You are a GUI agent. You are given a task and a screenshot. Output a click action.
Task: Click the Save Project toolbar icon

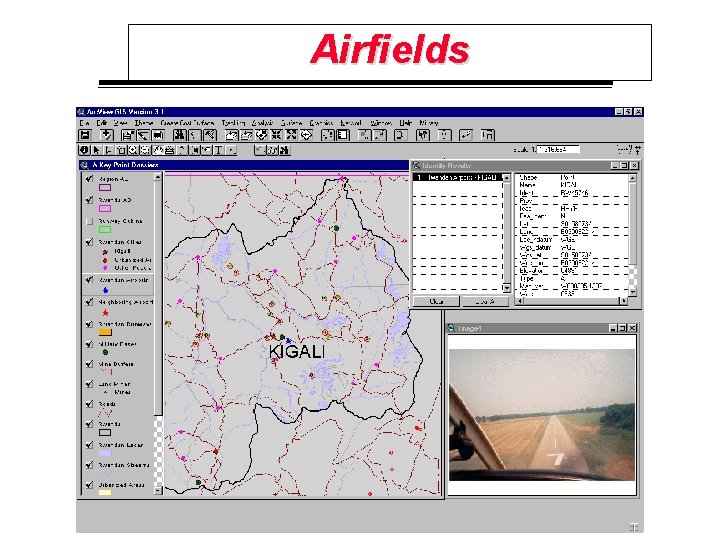(85, 135)
